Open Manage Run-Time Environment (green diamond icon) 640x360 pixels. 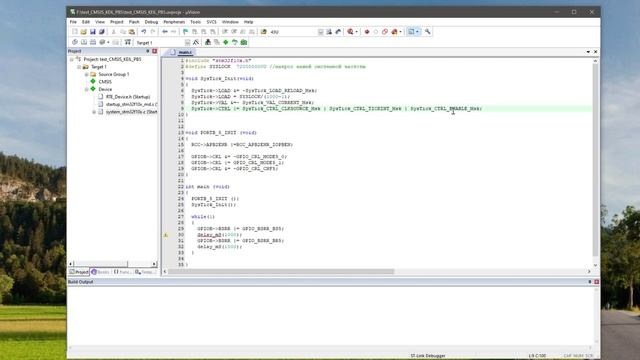226,42
